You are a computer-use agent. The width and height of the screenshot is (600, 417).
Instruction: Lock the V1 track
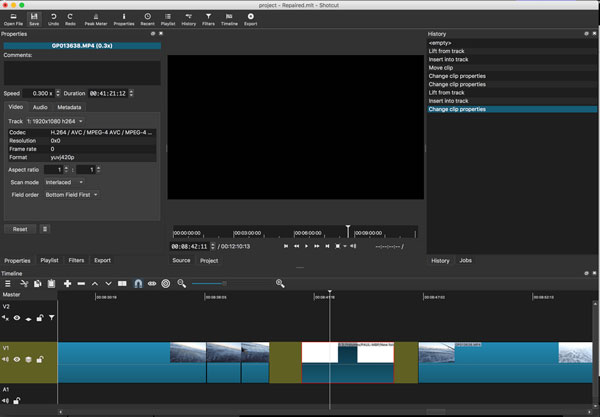(40, 359)
